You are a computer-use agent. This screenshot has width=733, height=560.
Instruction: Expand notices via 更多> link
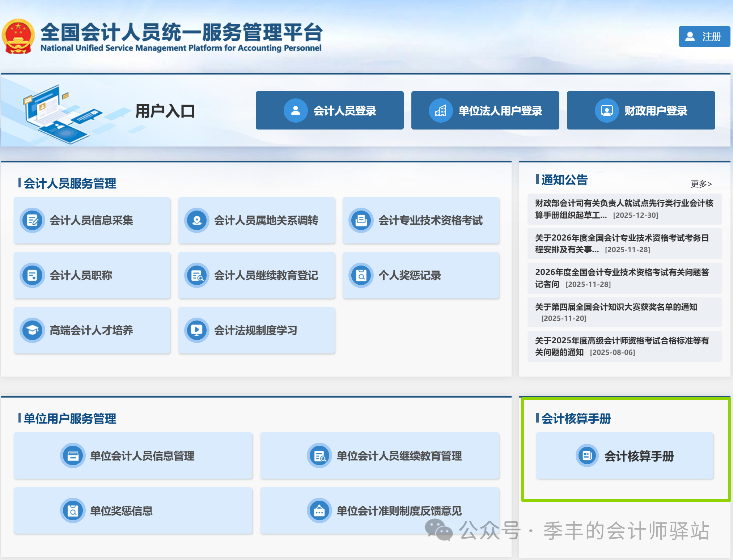(x=701, y=184)
